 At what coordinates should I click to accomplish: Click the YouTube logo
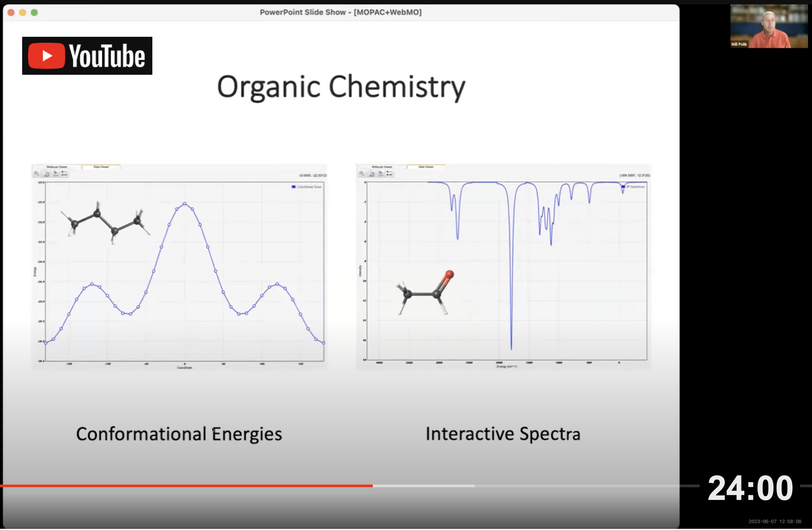point(87,56)
